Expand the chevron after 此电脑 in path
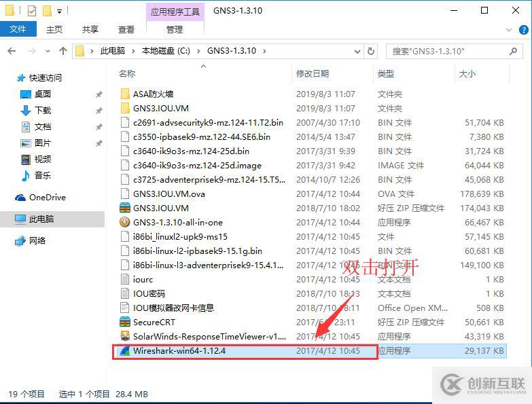The width and height of the screenshot is (532, 404). pos(133,51)
